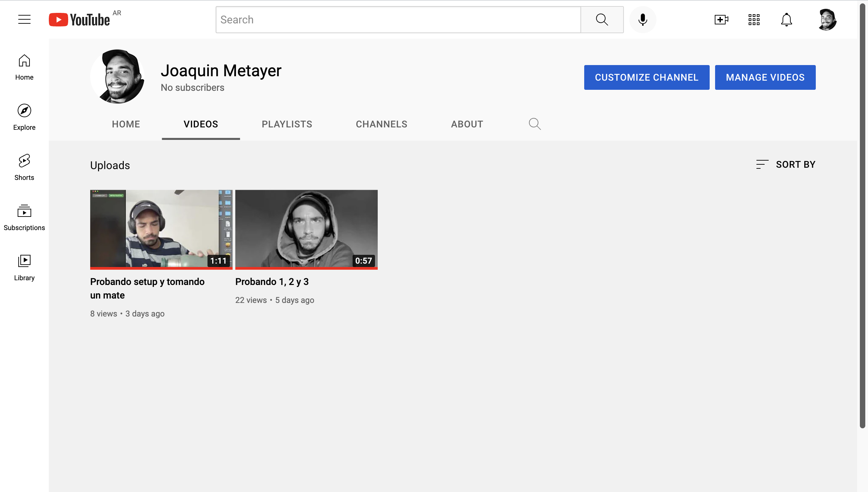Open Subscriptions in sidebar
The width and height of the screenshot is (868, 492).
[x=24, y=217]
